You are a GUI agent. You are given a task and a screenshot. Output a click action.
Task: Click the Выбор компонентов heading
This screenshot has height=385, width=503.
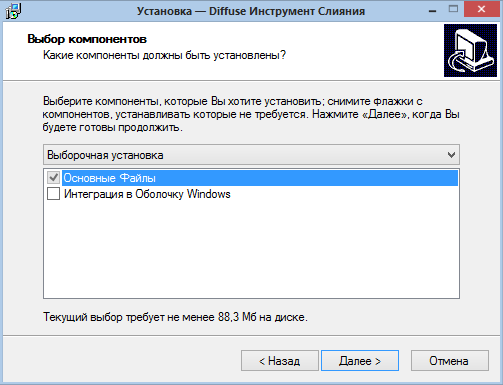(87, 39)
